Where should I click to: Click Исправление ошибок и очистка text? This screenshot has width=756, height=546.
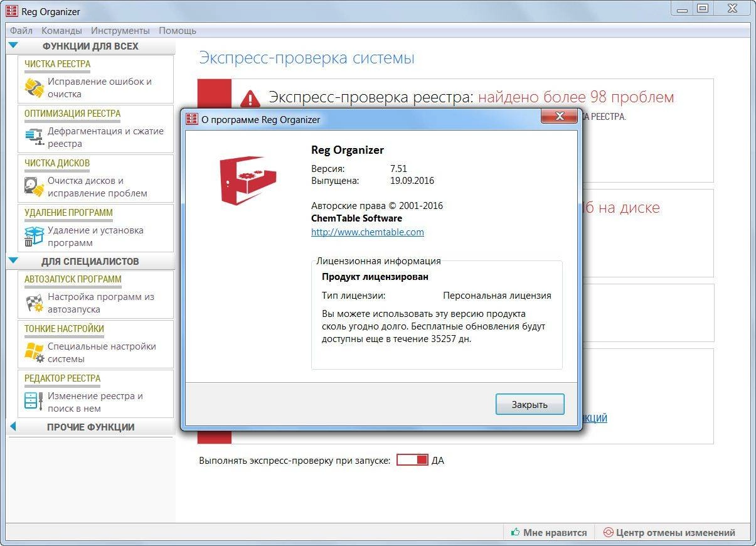click(x=100, y=88)
